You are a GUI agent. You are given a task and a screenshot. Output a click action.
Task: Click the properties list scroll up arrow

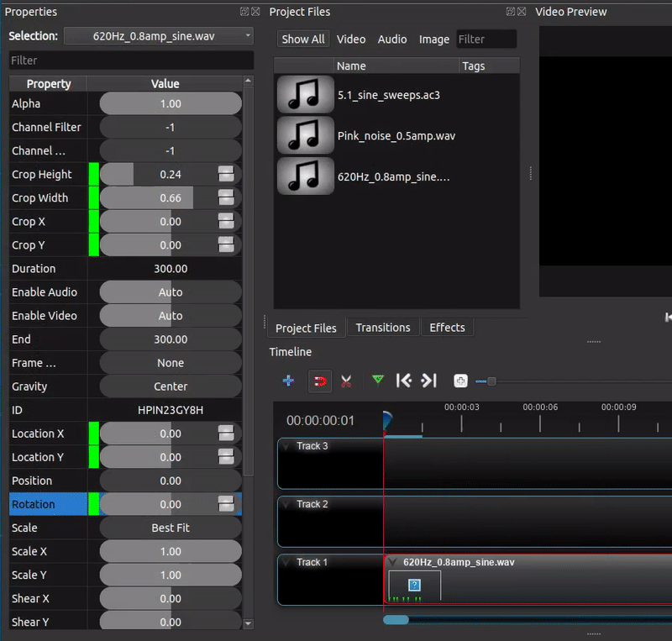click(x=248, y=81)
